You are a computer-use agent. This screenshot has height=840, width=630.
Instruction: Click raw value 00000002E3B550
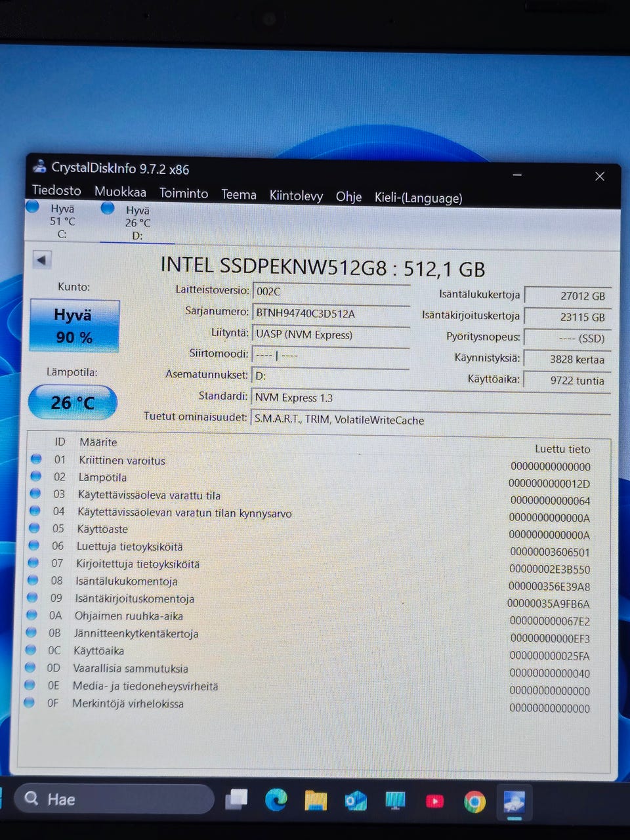pos(549,570)
